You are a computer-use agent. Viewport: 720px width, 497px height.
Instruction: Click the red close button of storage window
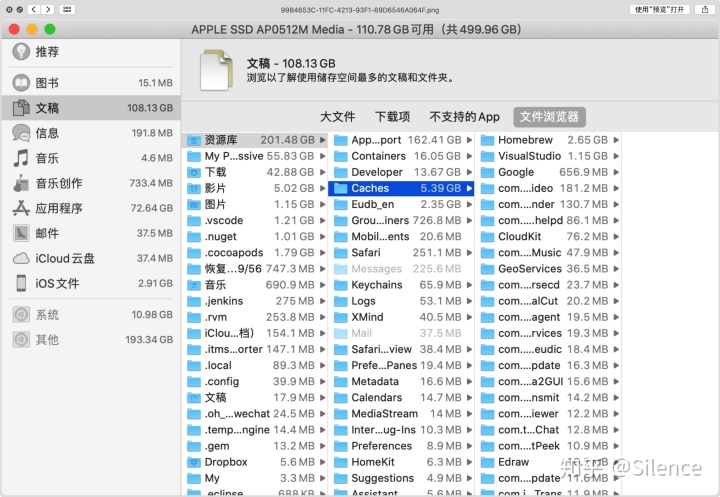[x=14, y=29]
